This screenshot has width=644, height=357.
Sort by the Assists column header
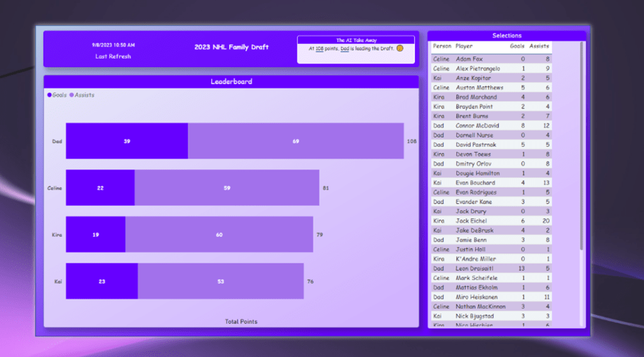click(539, 47)
